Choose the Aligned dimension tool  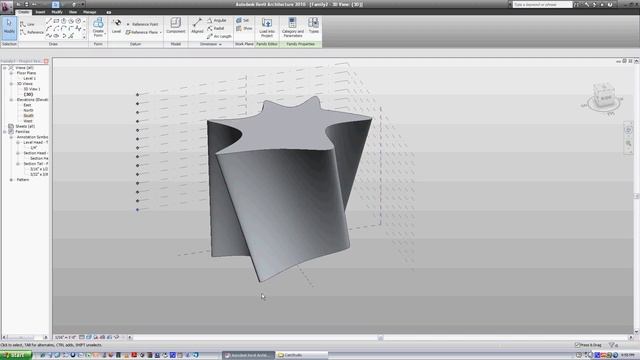tap(197, 26)
